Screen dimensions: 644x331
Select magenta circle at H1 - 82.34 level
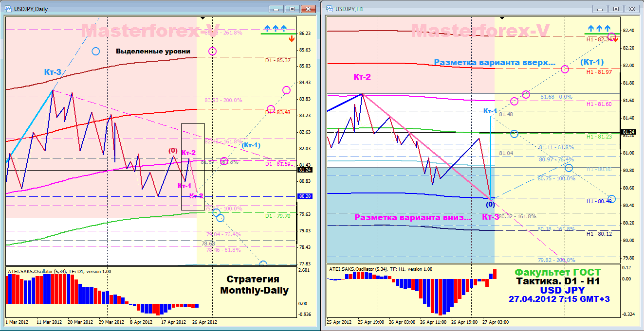click(x=611, y=37)
